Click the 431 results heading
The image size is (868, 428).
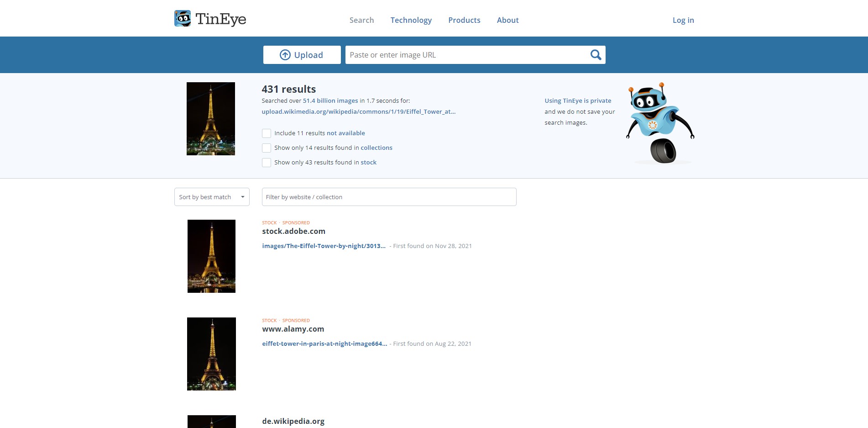[x=289, y=89]
